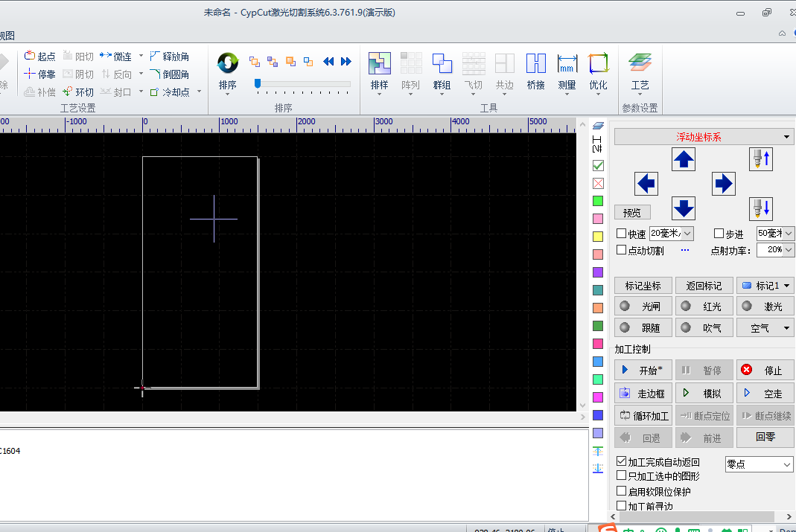Open the 工艺 process parameters icon

coord(639,71)
